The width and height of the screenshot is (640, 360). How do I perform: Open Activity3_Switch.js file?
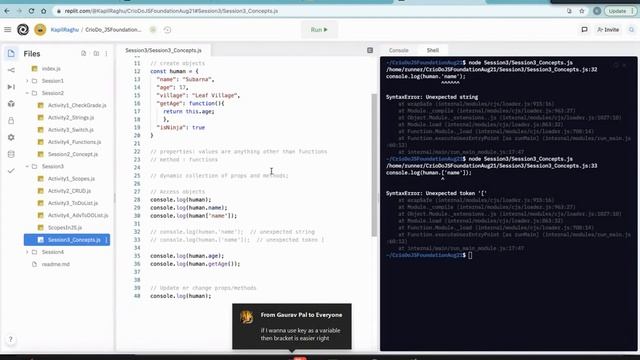coord(71,130)
